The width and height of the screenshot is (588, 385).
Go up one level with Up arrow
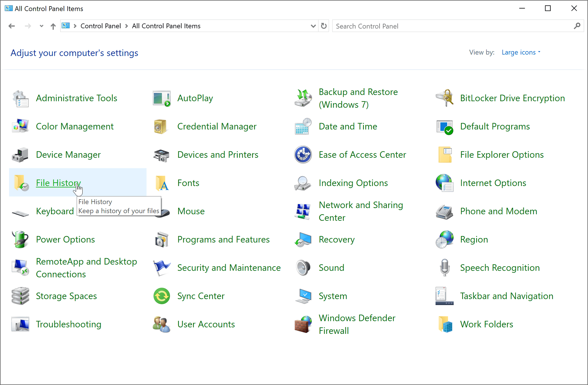pos(53,26)
